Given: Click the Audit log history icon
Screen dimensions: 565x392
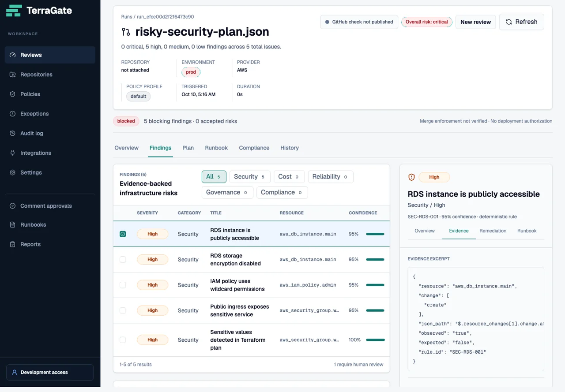Looking at the screenshot, I should click(x=12, y=133).
